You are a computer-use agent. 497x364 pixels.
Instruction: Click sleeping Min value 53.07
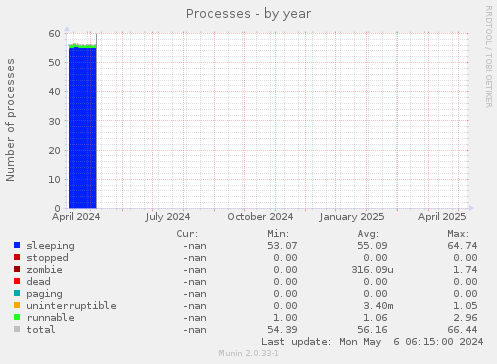(282, 246)
